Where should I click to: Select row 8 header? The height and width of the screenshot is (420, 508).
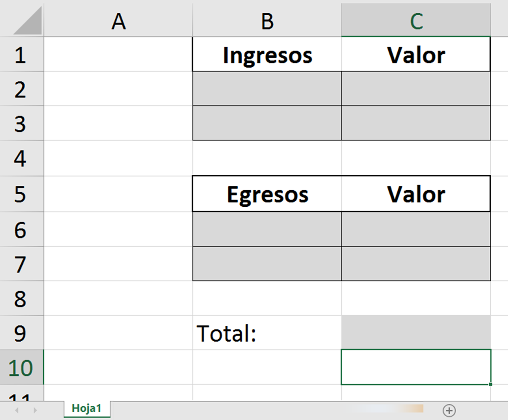point(22,298)
